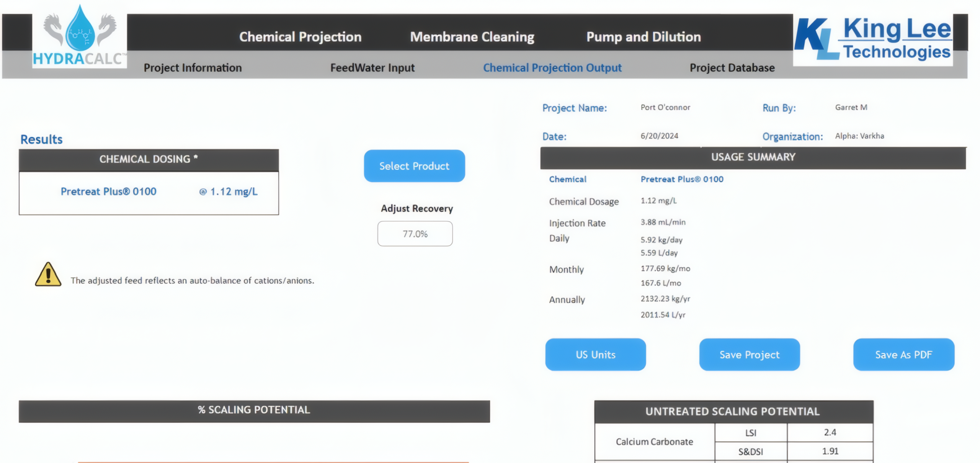
Task: Open the Chemical Projection tab
Action: point(300,37)
